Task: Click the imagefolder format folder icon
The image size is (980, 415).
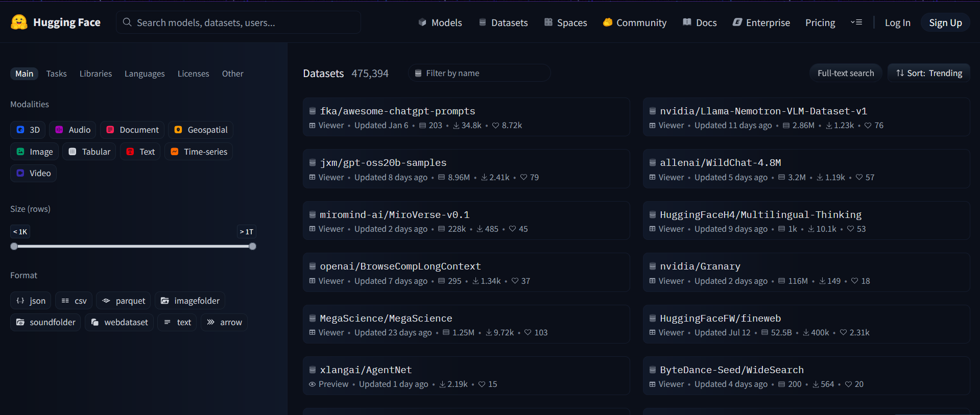Action: pos(165,301)
